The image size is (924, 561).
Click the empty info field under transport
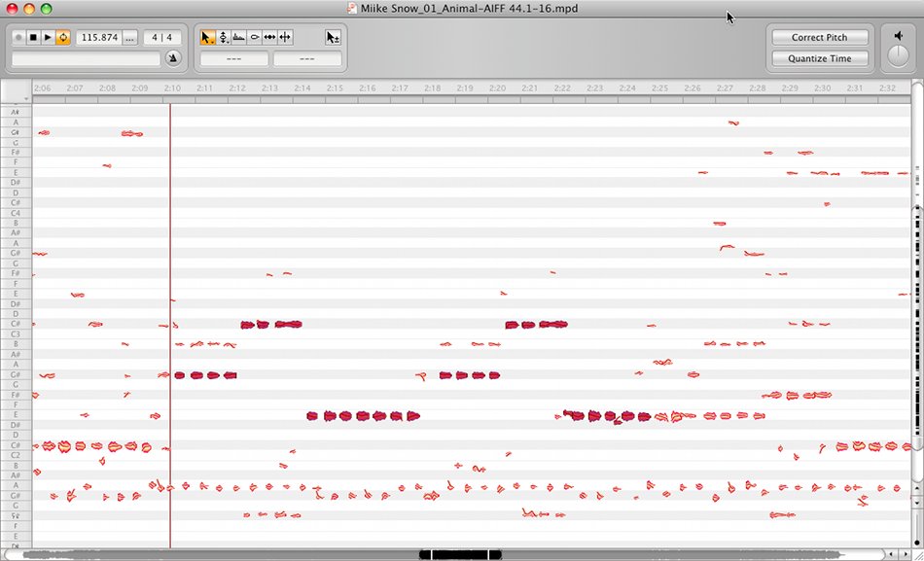pyautogui.click(x=86, y=59)
